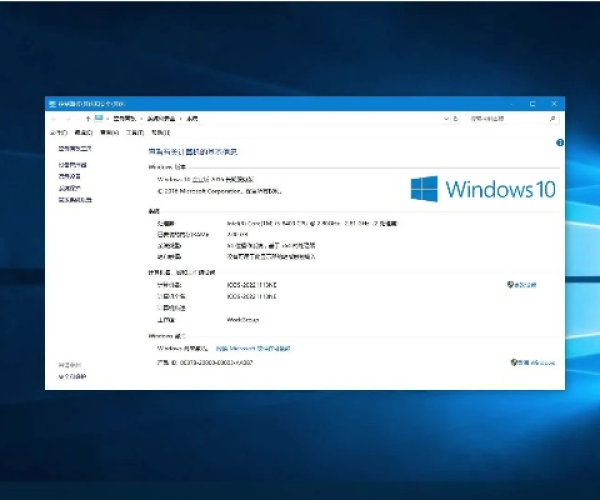Select the installed RAM value text
600x500 pixels.
coord(237,234)
